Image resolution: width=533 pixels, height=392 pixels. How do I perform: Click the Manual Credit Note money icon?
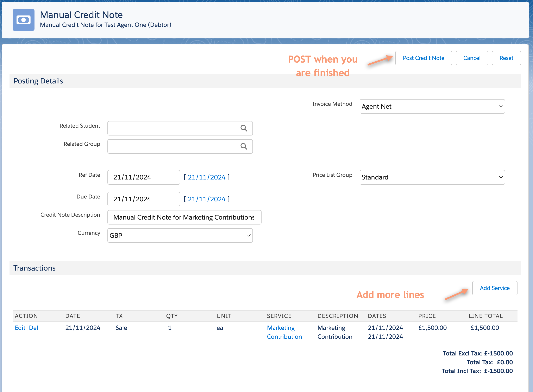23,20
